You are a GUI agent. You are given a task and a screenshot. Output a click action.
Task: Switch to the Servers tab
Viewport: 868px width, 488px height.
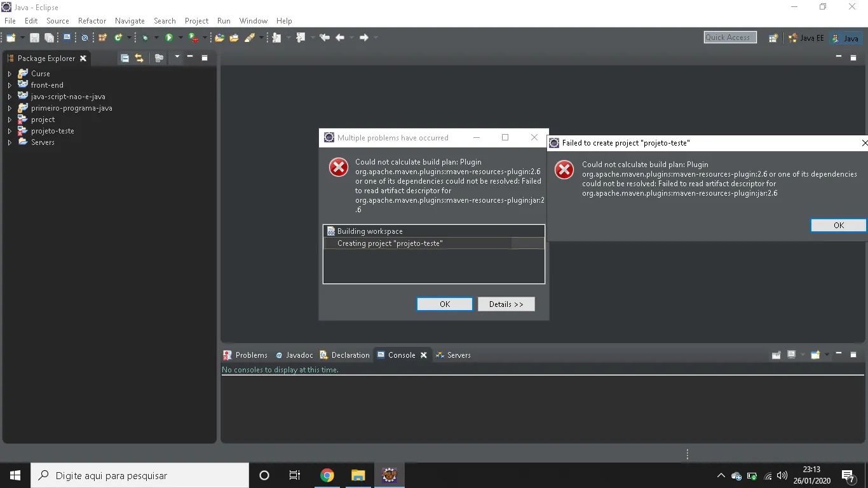[x=453, y=355]
